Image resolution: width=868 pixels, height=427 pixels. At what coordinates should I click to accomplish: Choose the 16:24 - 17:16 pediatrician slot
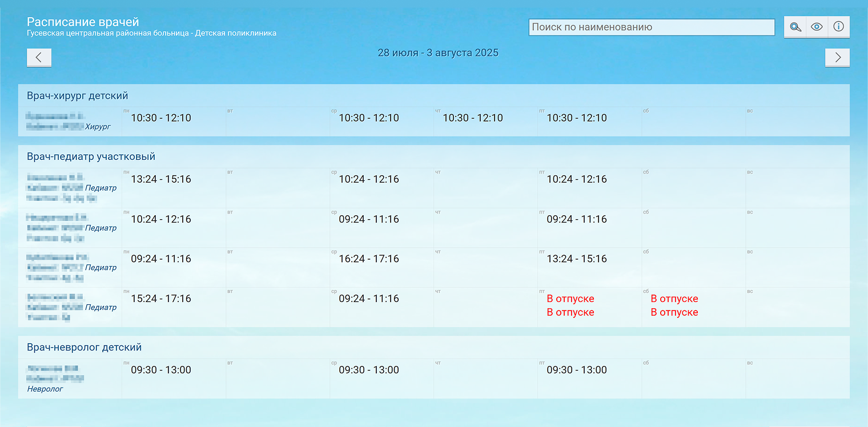369,259
